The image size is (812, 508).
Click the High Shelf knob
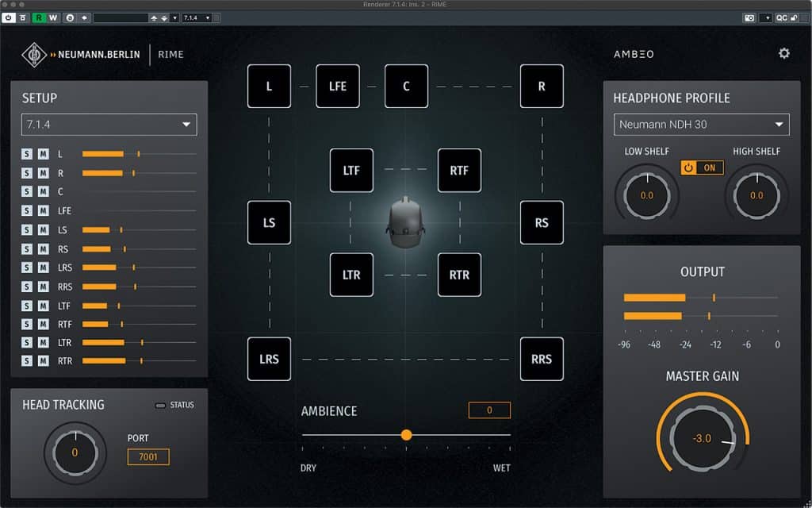[756, 195]
